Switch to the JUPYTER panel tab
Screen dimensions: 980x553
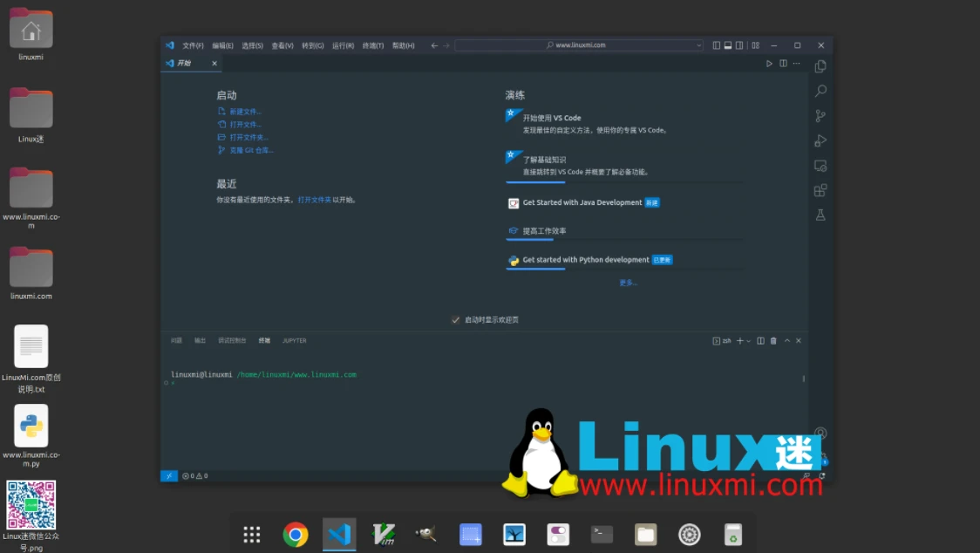[294, 341]
